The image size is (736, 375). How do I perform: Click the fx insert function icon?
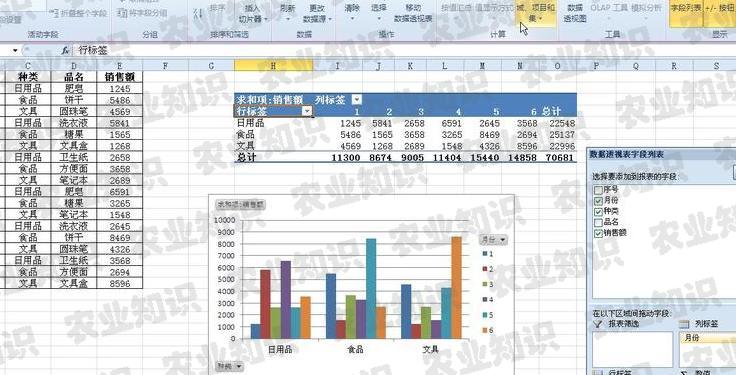click(x=65, y=50)
